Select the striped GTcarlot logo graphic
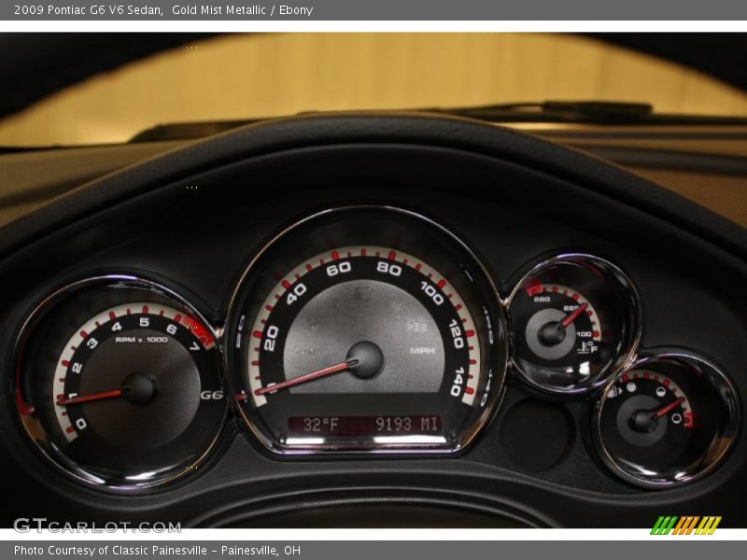This screenshot has height=560, width=747. [x=687, y=524]
